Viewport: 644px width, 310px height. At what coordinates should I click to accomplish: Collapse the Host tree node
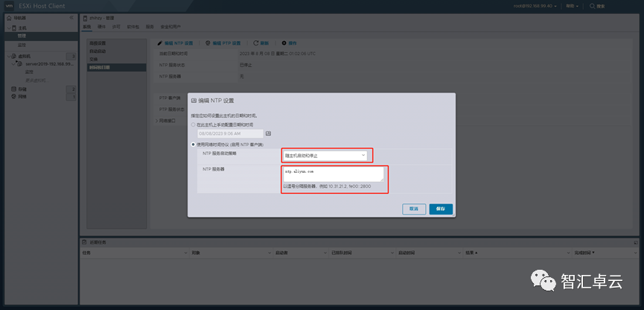(9, 28)
